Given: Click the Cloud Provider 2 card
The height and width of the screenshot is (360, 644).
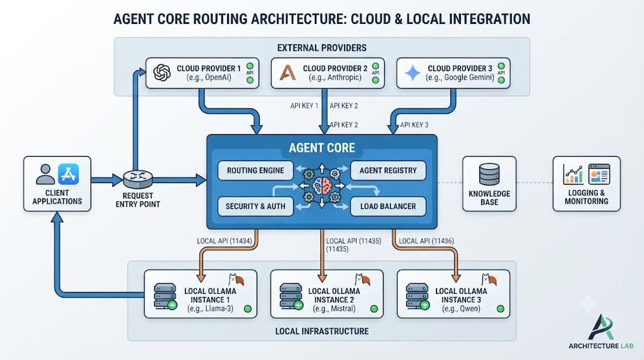Looking at the screenshot, I should [x=328, y=73].
